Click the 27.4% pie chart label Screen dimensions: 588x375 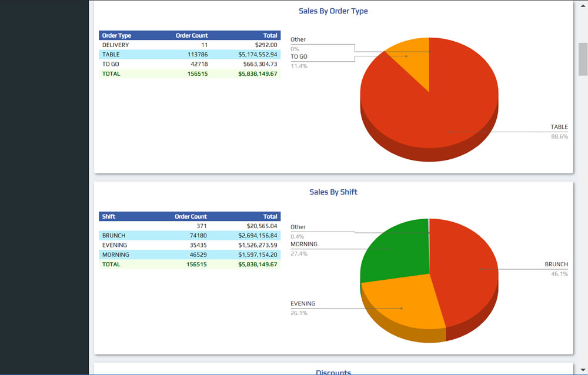pos(299,254)
